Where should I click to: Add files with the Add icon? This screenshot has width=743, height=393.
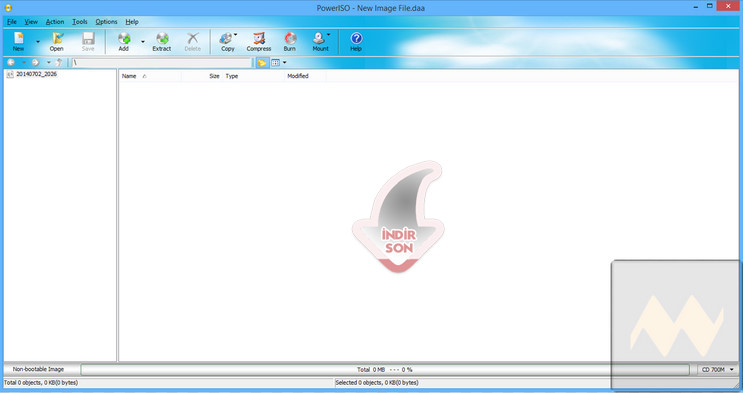click(124, 42)
